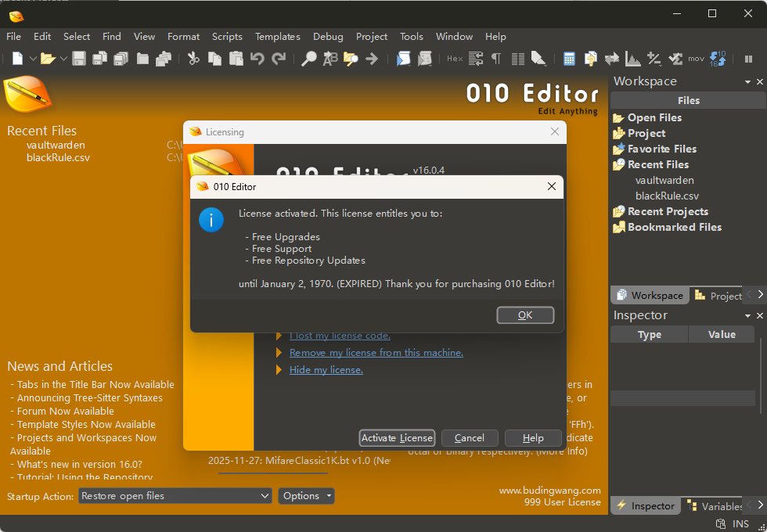Toggle the INS insert mode indicator

740,523
